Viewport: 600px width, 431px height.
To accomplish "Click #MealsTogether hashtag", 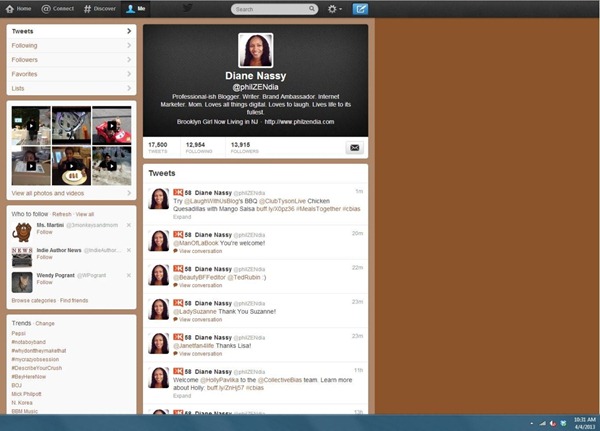I will [x=318, y=209].
